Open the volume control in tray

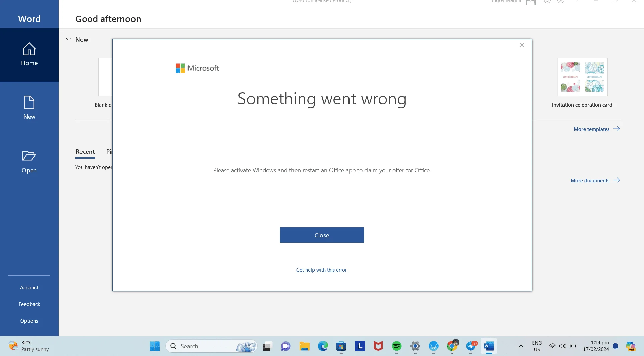[x=562, y=346]
